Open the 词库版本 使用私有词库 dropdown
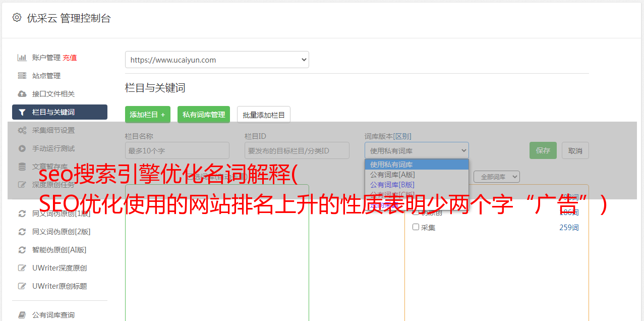The image size is (644, 321). 417,150
